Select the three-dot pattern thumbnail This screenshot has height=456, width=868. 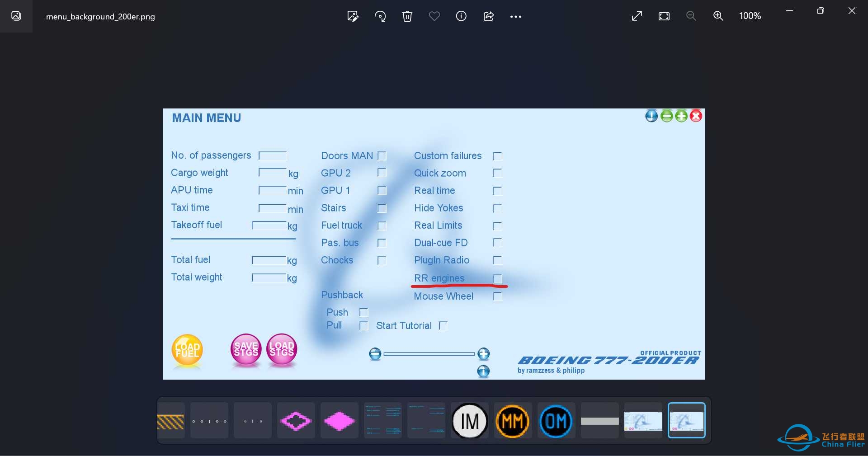coord(253,421)
